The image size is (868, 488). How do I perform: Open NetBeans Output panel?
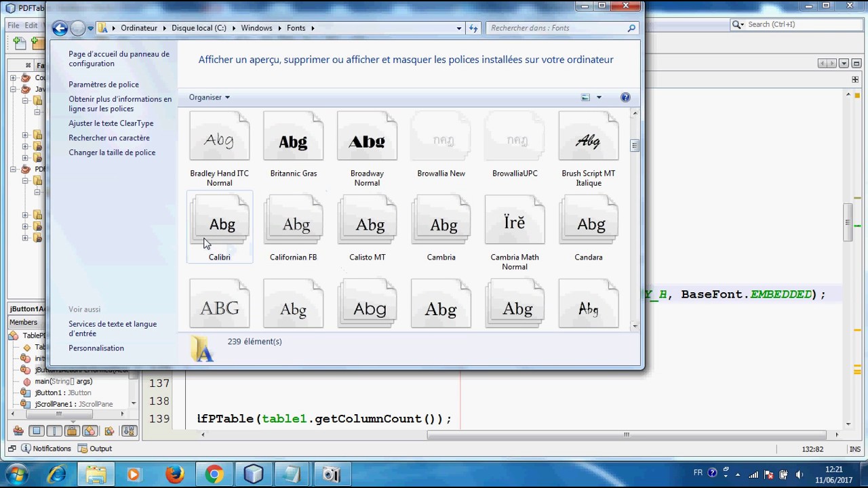[95, 449]
